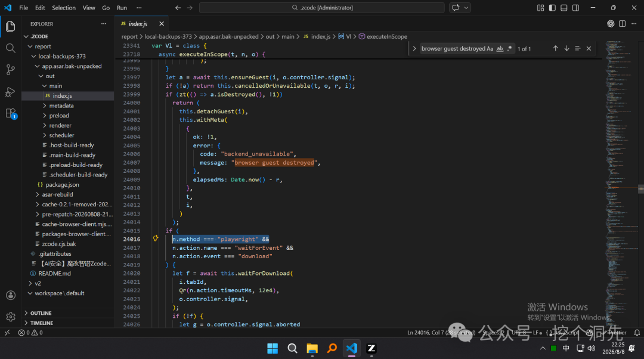Toggle the Secondary Side Bar

(576, 8)
